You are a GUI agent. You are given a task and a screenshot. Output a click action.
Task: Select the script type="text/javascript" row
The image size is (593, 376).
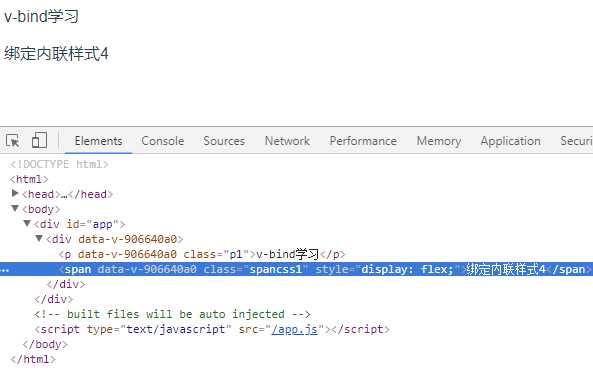coord(212,329)
